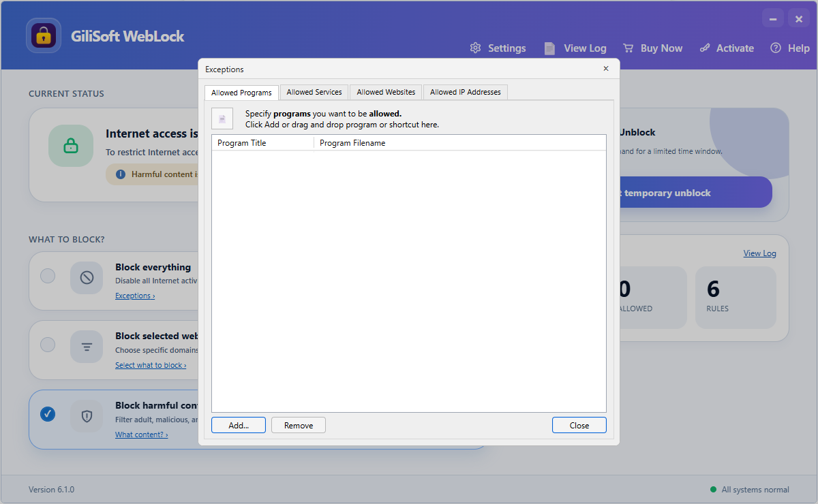The image size is (818, 504).
Task: Click the Remove button
Action: coord(299,425)
